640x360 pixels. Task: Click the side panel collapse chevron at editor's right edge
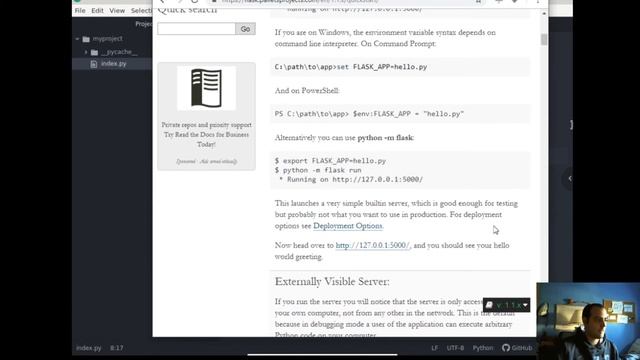569,178
